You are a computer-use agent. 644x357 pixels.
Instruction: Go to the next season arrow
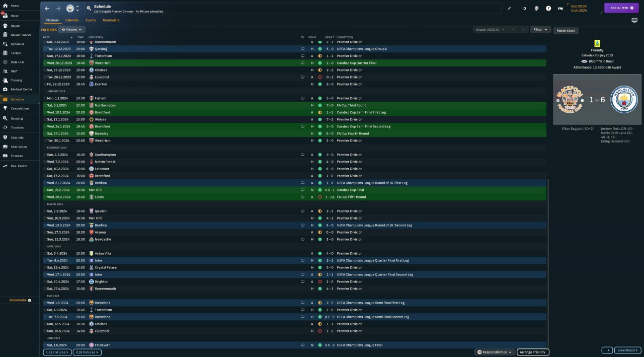[524, 30]
